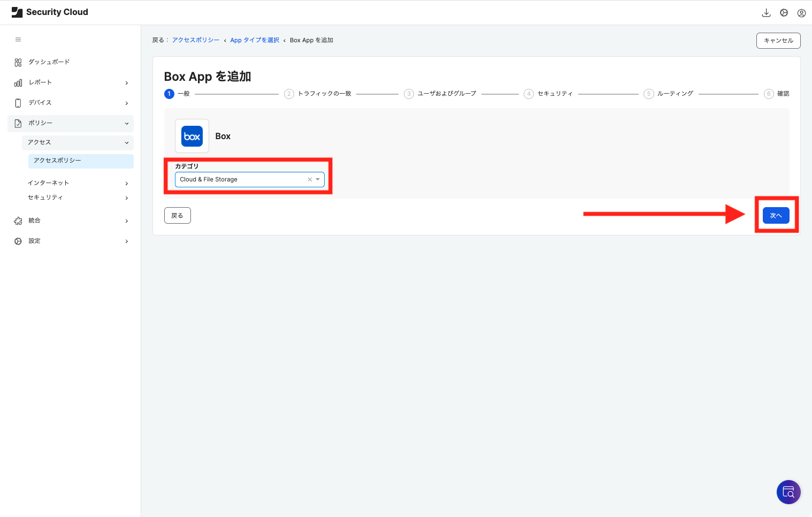
Task: Click the Box App を追加 breadcrumb text
Action: coord(311,40)
